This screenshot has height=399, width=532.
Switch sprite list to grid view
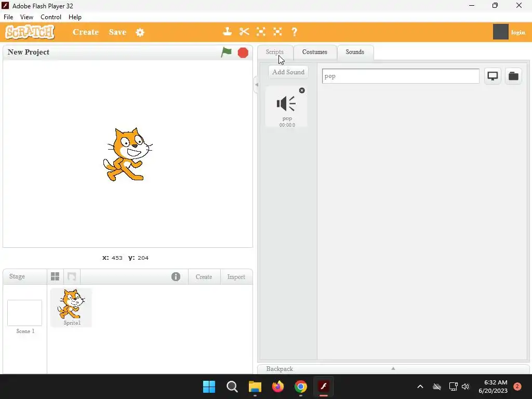pos(55,276)
